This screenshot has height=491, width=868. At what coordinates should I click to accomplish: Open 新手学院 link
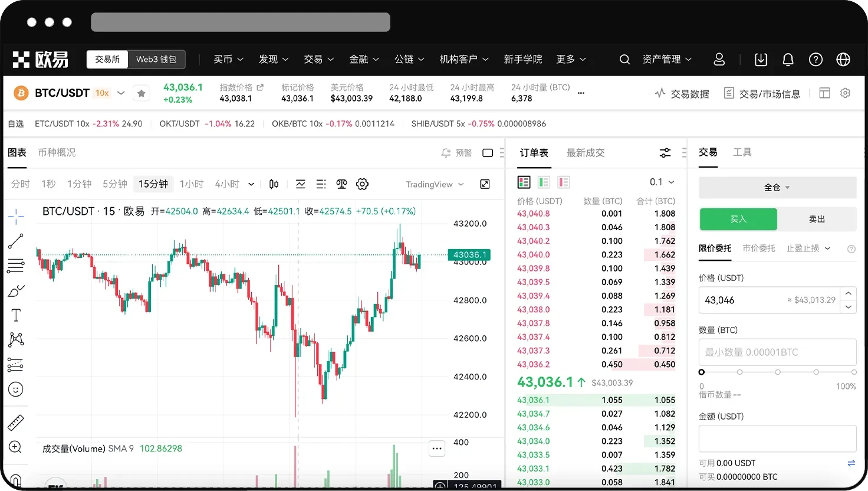523,59
